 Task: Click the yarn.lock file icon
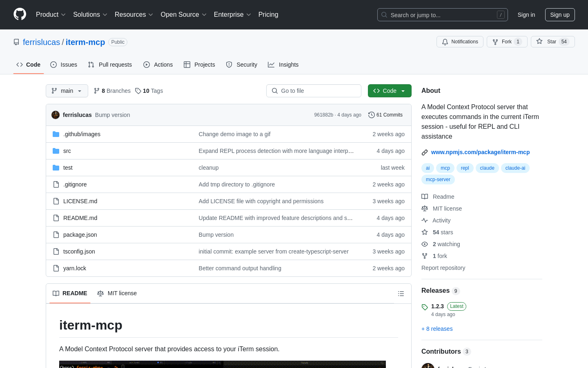click(56, 268)
